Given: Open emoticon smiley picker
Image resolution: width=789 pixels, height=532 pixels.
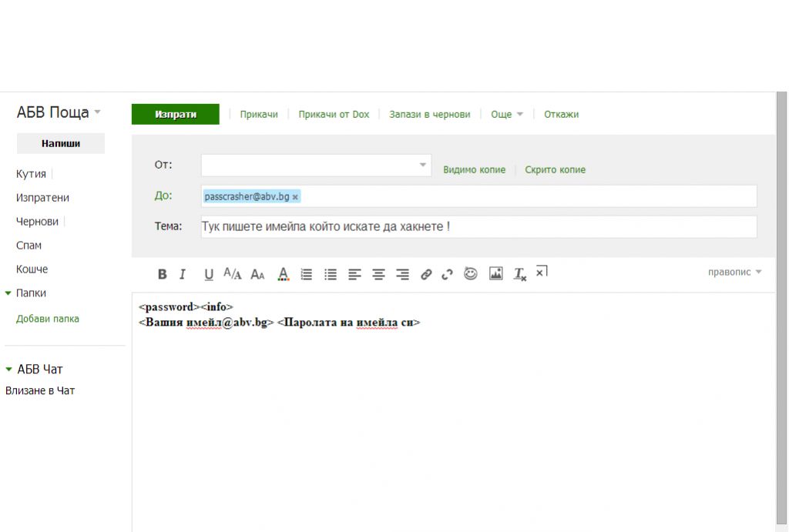Looking at the screenshot, I should [471, 273].
